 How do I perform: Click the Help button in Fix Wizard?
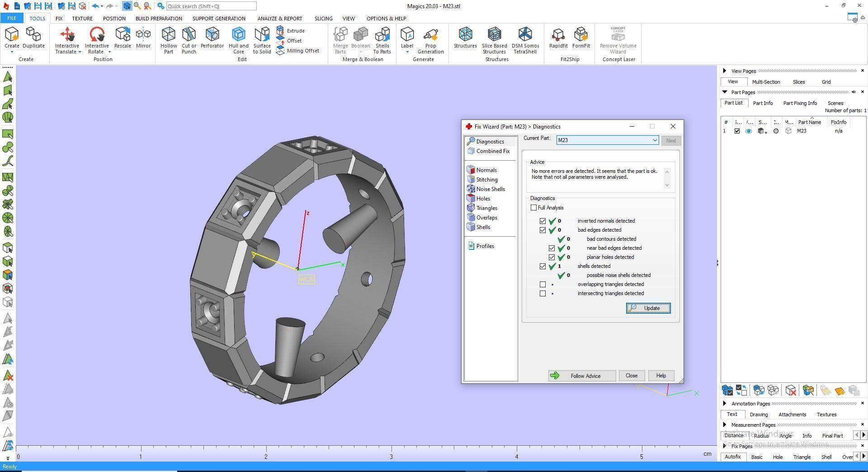pos(661,376)
